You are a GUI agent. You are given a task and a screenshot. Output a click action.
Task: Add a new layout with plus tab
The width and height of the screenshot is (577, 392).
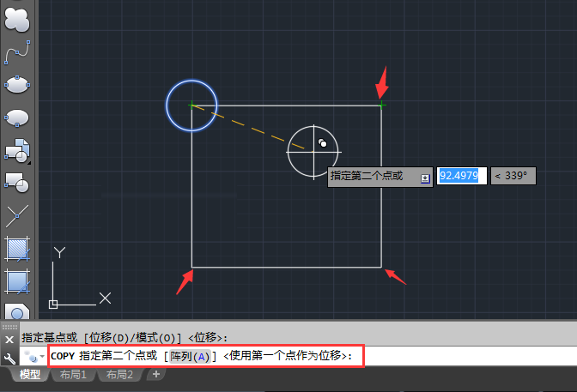click(x=156, y=374)
